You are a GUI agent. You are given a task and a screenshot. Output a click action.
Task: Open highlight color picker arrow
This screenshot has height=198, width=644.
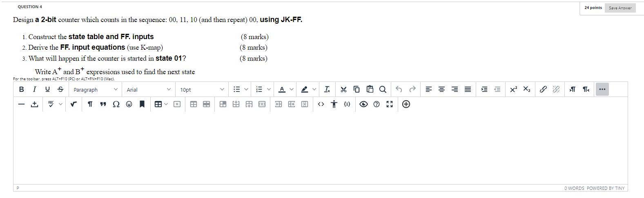(314, 89)
